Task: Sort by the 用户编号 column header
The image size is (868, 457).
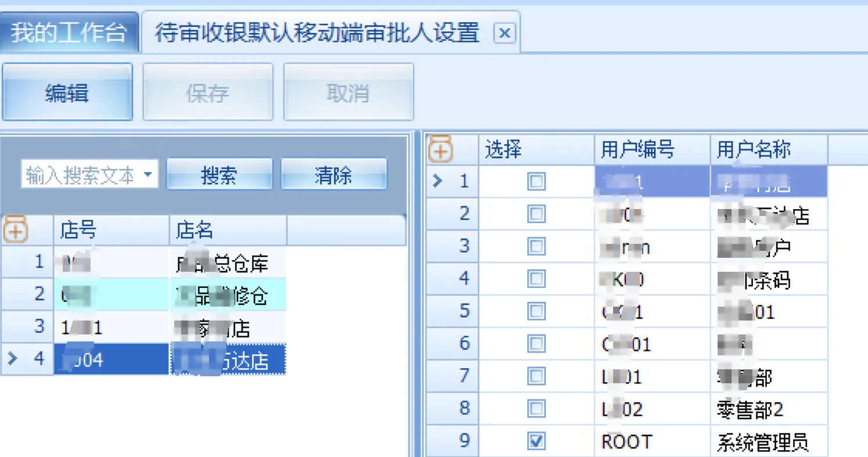Action: (x=651, y=150)
